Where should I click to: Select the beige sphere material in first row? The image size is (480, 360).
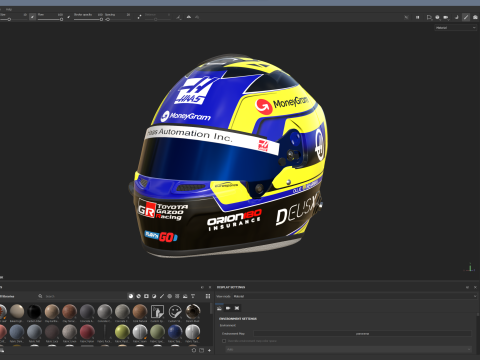[17, 312]
